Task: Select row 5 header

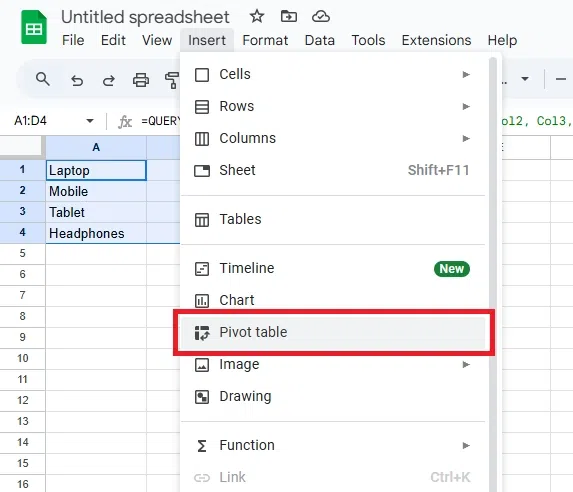Action: pyautogui.click(x=23, y=253)
